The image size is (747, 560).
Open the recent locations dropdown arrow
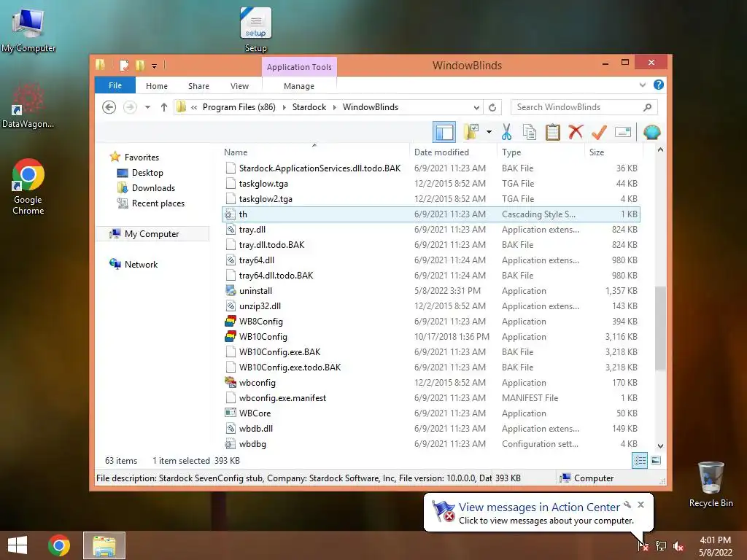[x=147, y=107]
